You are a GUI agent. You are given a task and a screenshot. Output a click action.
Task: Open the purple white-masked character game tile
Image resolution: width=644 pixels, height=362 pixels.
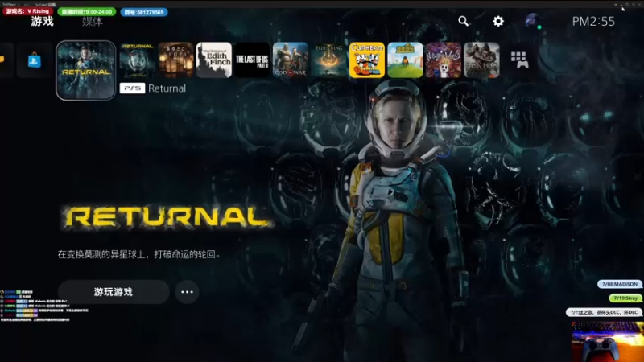[444, 60]
